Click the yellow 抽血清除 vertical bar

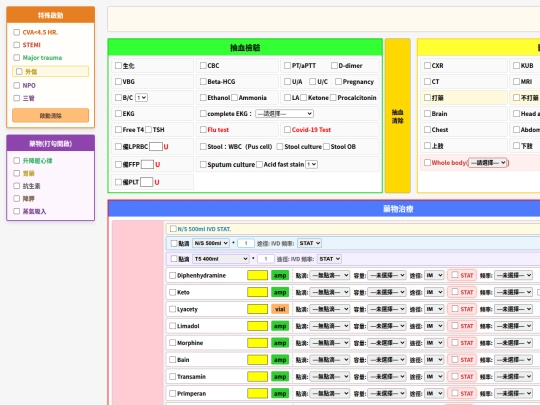pyautogui.click(x=397, y=116)
